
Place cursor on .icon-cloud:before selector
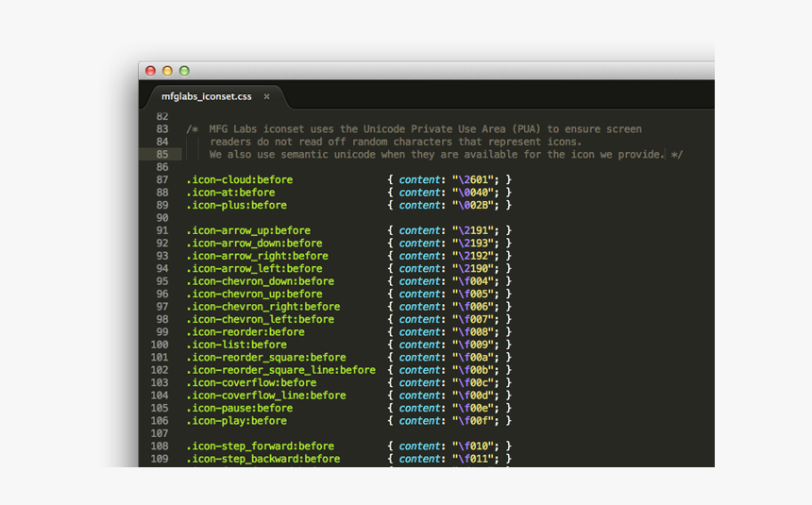(239, 179)
